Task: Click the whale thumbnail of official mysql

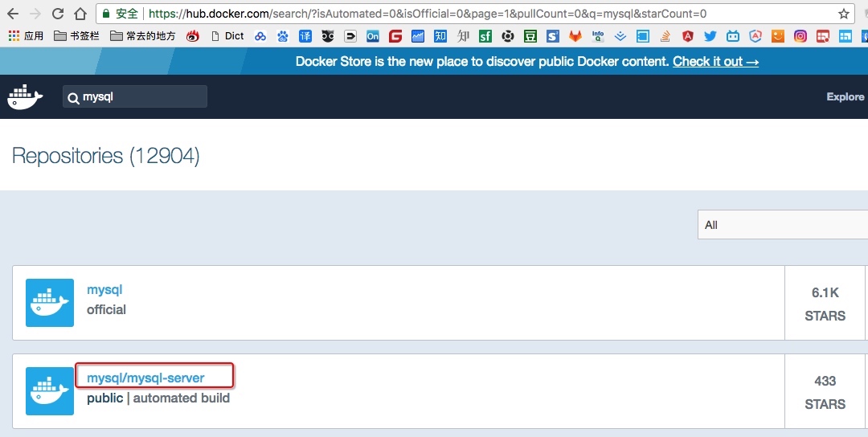Action: pyautogui.click(x=50, y=303)
